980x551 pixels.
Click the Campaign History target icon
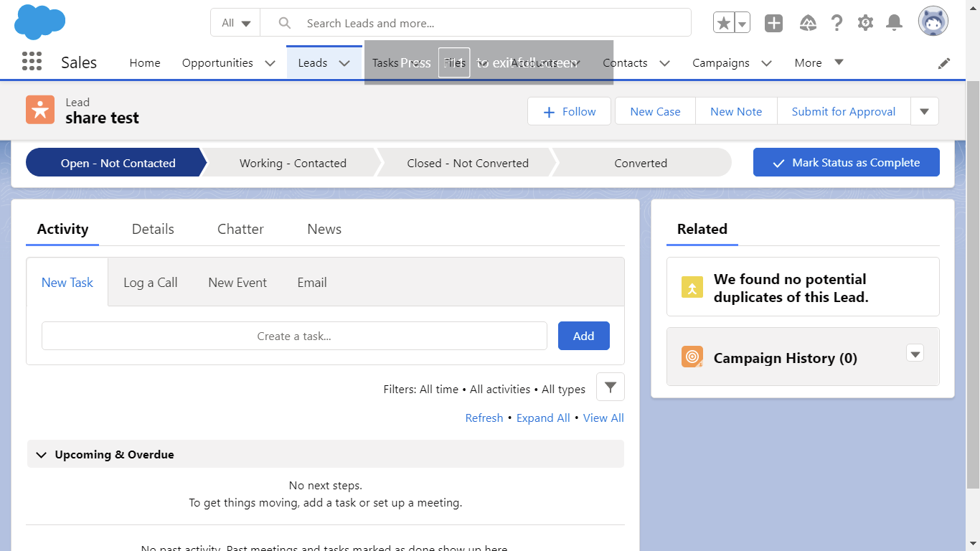(692, 357)
